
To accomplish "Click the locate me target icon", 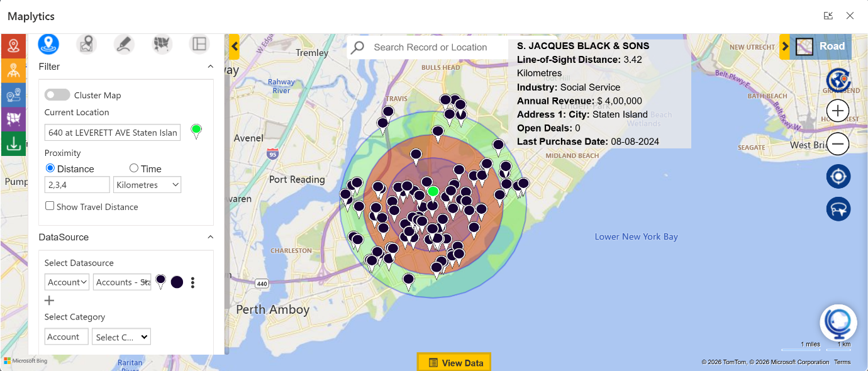I will click(x=838, y=177).
